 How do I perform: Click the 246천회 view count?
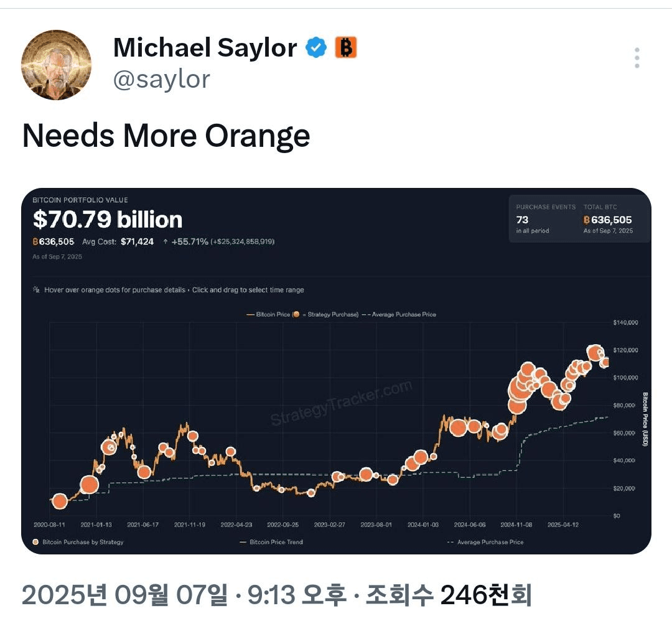486,595
